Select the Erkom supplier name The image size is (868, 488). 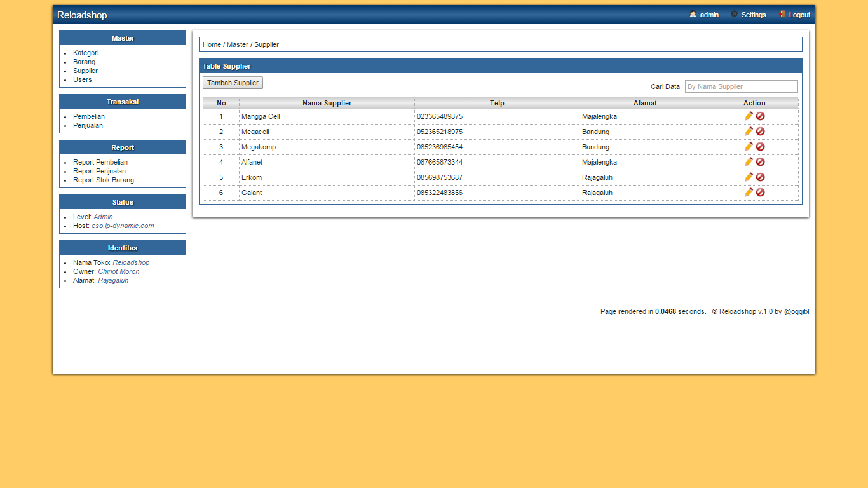click(x=252, y=177)
